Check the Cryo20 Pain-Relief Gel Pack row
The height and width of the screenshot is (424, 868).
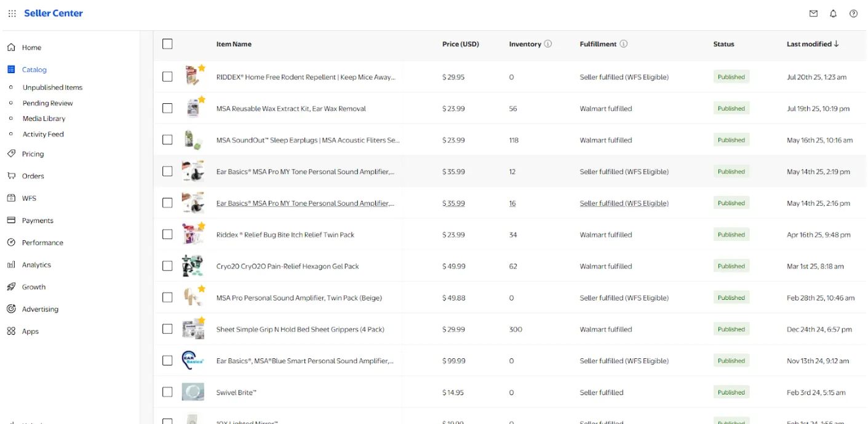pos(167,266)
